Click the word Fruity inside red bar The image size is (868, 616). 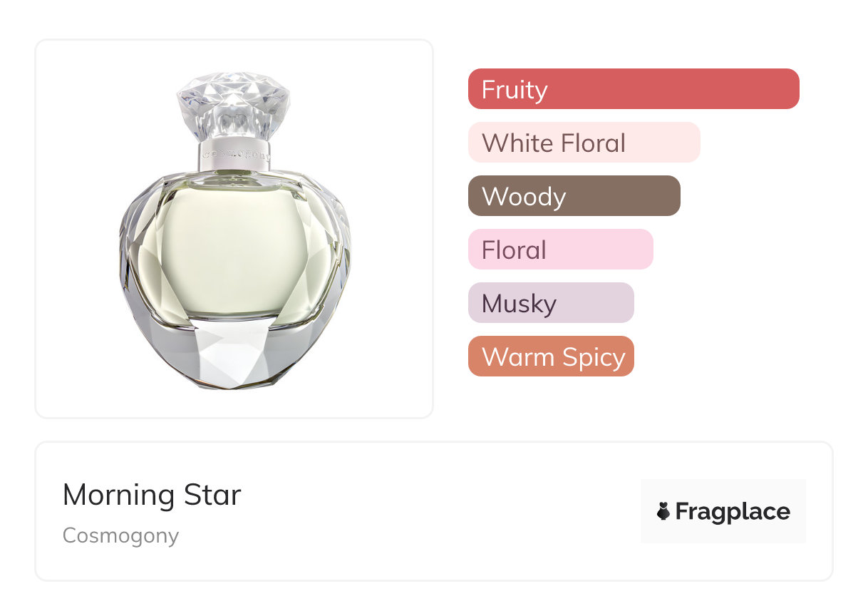click(x=515, y=90)
